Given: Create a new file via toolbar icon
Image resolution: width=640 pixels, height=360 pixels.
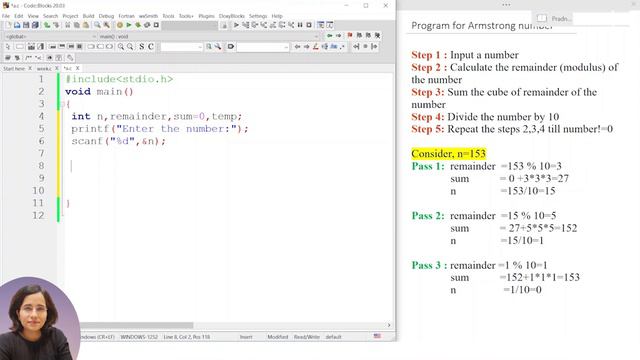Looking at the screenshot, I should click(8, 25).
